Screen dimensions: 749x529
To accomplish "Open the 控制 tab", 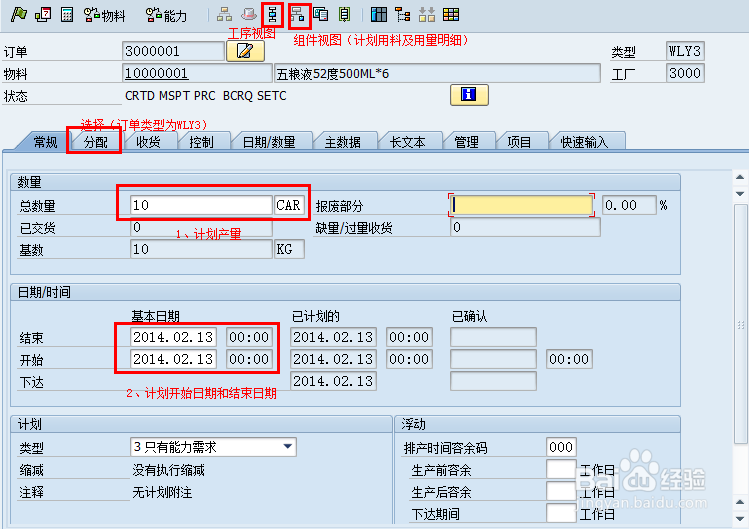I will tap(202, 142).
